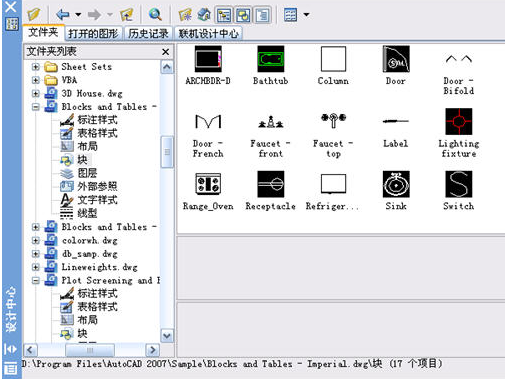Switch to the 打开的图形 tab
Image resolution: width=505 pixels, height=379 pixels.
93,33
